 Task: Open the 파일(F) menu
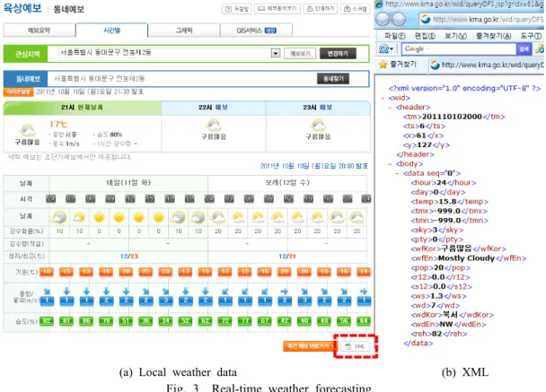(395, 36)
